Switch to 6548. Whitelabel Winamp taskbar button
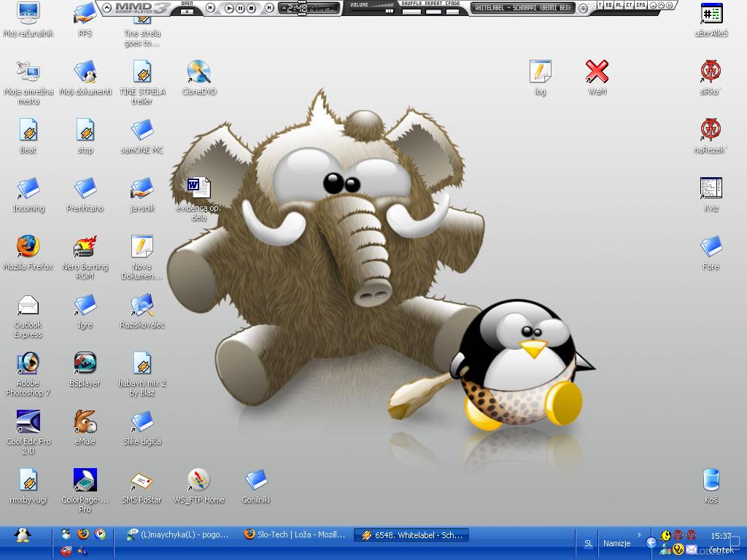The width and height of the screenshot is (747, 560). (412, 534)
